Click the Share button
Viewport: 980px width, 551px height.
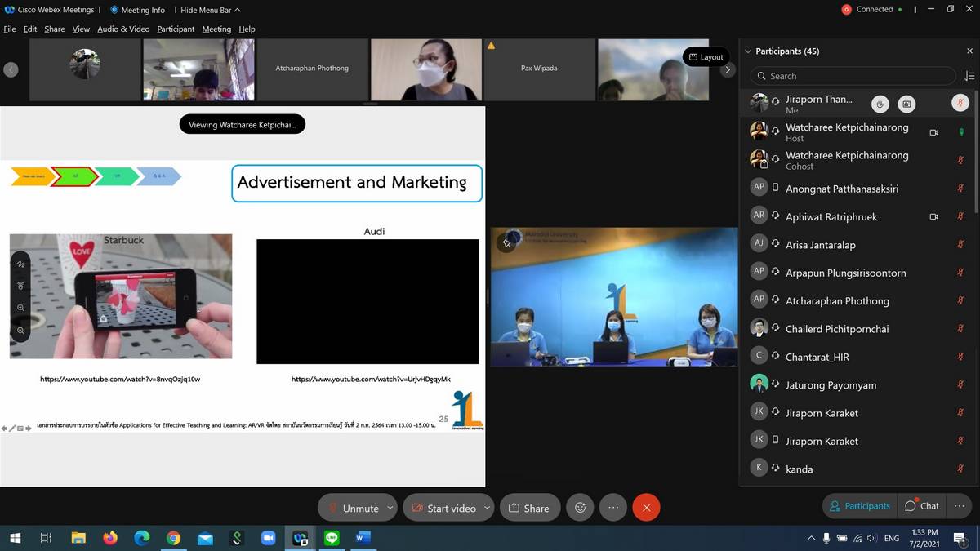pyautogui.click(x=529, y=508)
